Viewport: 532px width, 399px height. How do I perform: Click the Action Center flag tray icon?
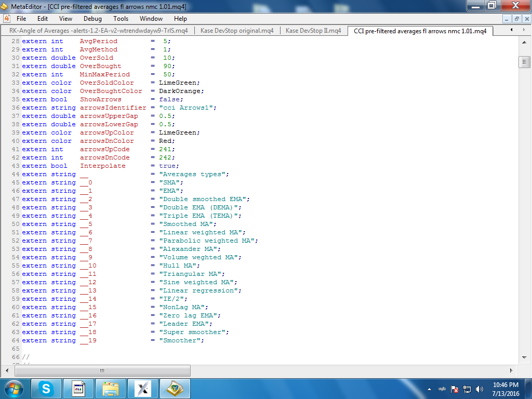(x=454, y=389)
